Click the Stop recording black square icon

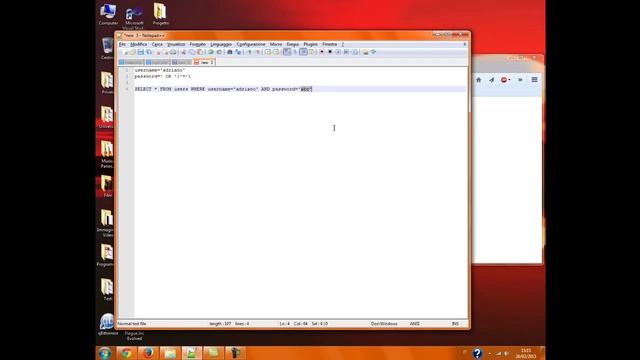coord(330,52)
